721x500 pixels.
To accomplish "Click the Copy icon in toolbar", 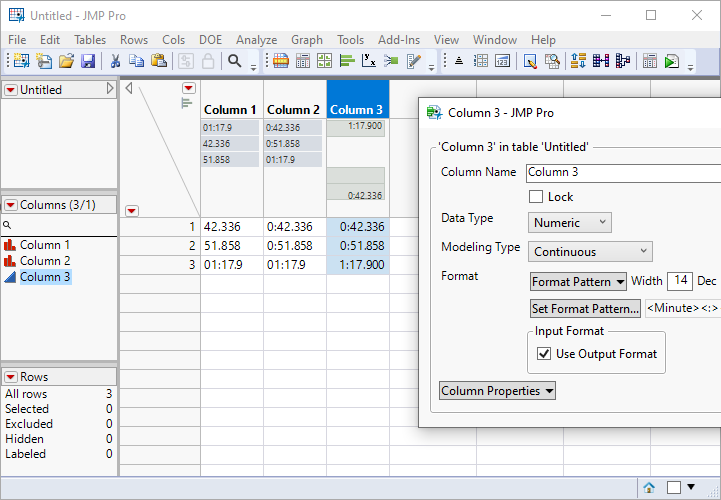I will [137, 61].
